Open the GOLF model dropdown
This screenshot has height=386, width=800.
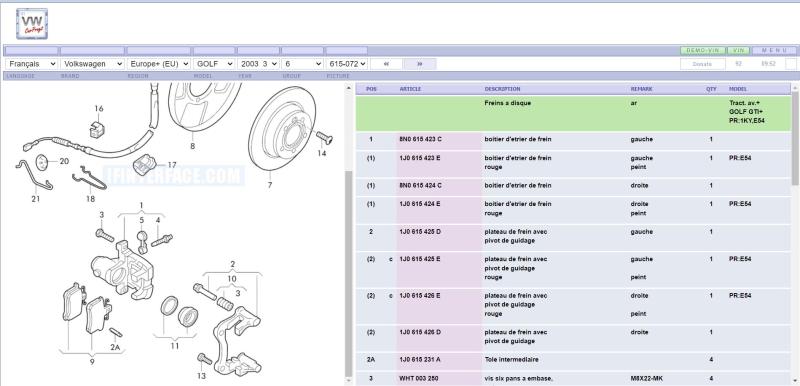pos(214,64)
